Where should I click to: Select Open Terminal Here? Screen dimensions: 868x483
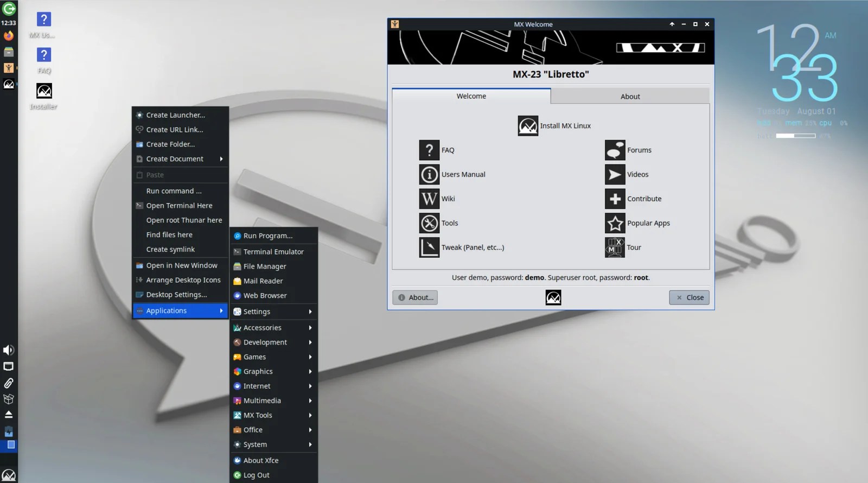tap(181, 206)
